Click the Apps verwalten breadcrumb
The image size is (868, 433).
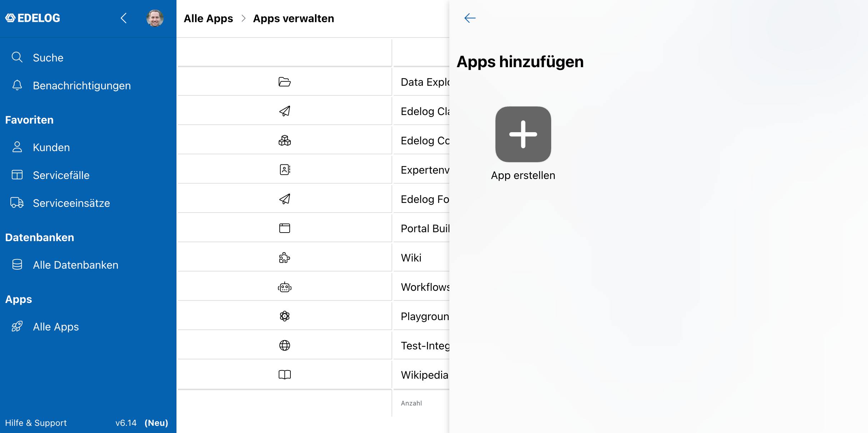294,19
